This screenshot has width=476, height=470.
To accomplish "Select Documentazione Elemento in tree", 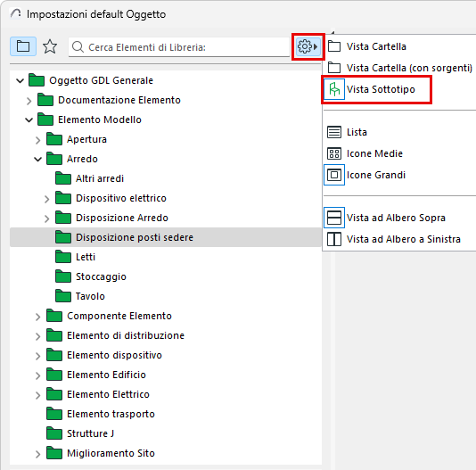I will pyautogui.click(x=119, y=100).
